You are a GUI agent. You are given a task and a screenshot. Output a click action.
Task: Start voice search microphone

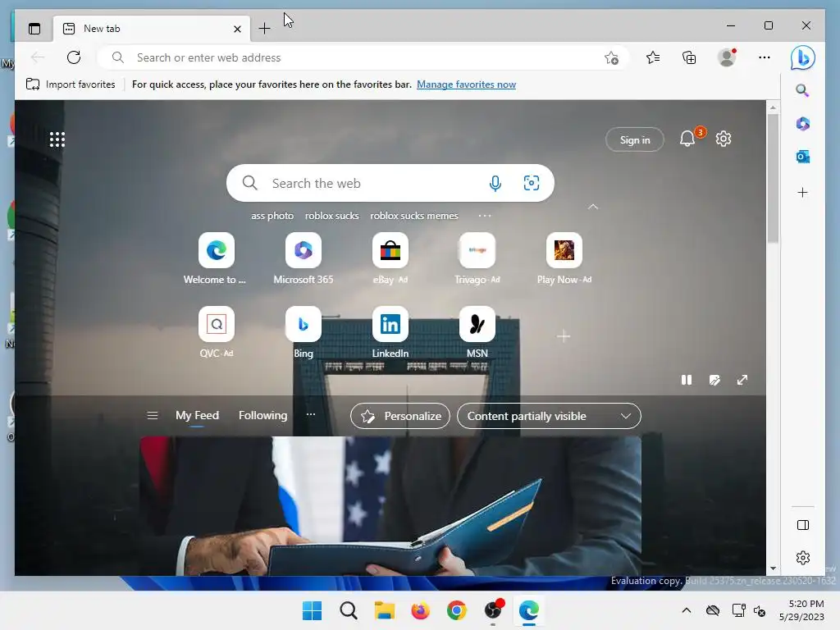(x=495, y=183)
